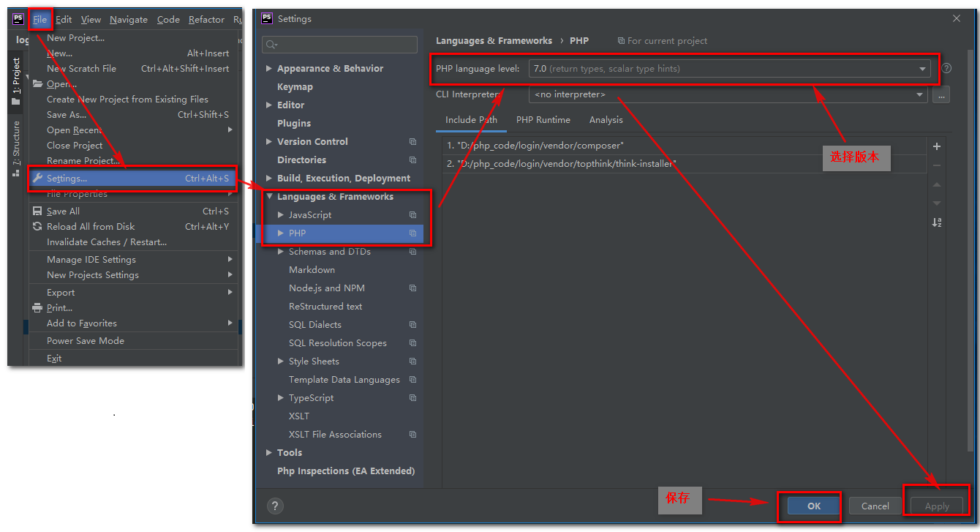980x532 pixels.
Task: Open PHP language level dropdown
Action: click(x=729, y=69)
